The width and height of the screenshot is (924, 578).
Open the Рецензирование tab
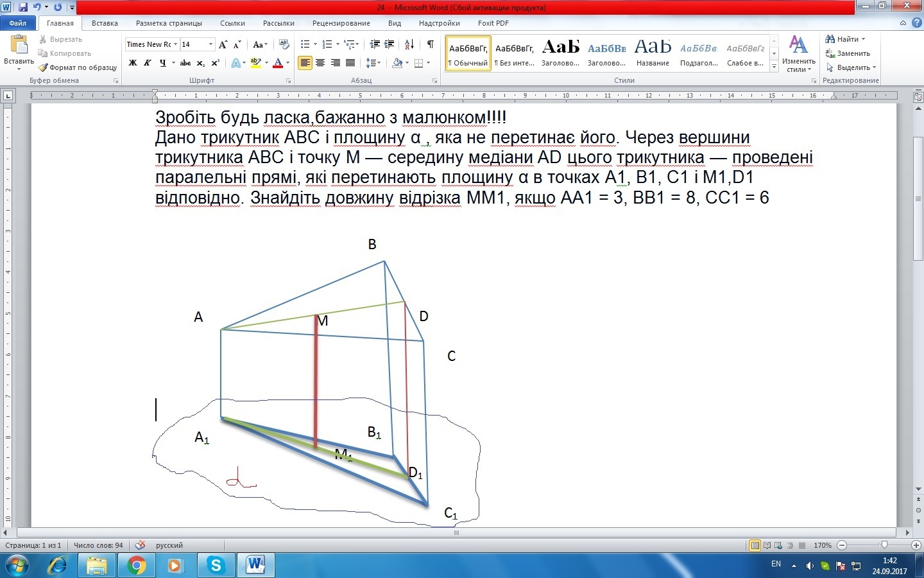coord(341,23)
